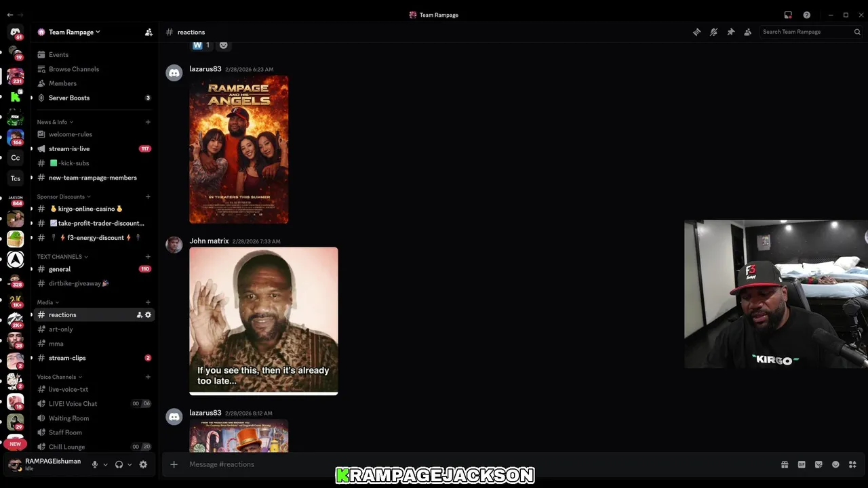Viewport: 868px width, 488px height.
Task: Open the Team Rampage server dropdown
Action: tap(75, 32)
